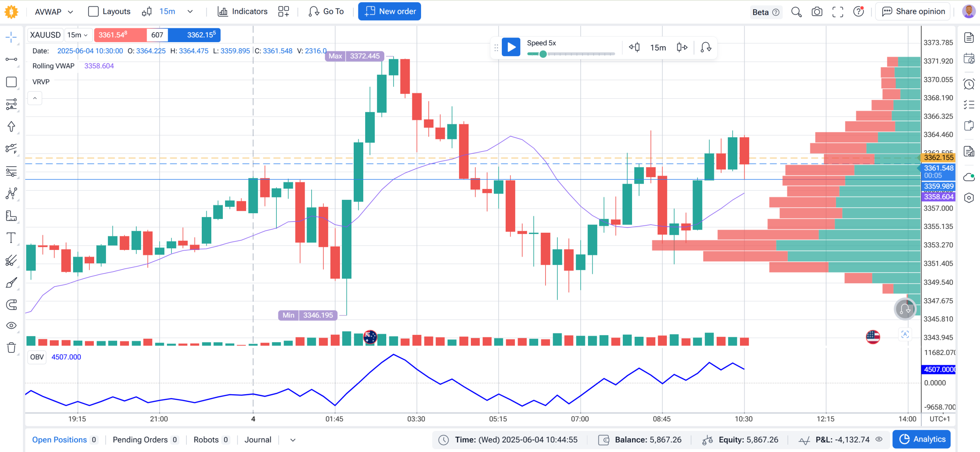Screen dimensions: 980x452
Task: Open the Analytics button
Action: (922, 439)
